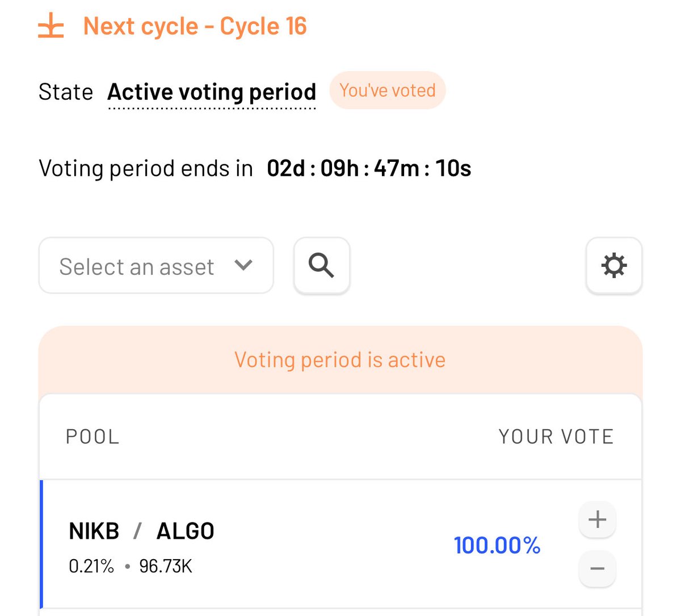Image resolution: width=681 pixels, height=616 pixels.
Task: Click the 'Voting period is active' banner
Action: point(340,360)
